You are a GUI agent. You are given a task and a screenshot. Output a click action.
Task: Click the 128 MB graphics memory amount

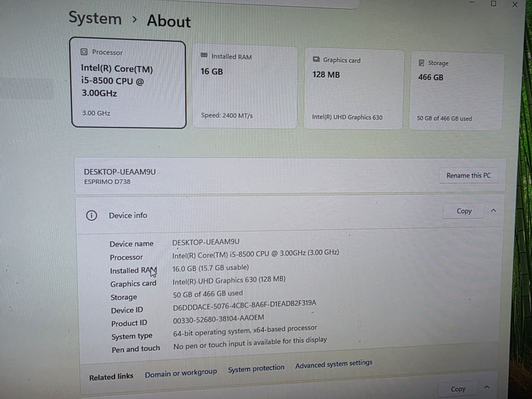point(326,75)
